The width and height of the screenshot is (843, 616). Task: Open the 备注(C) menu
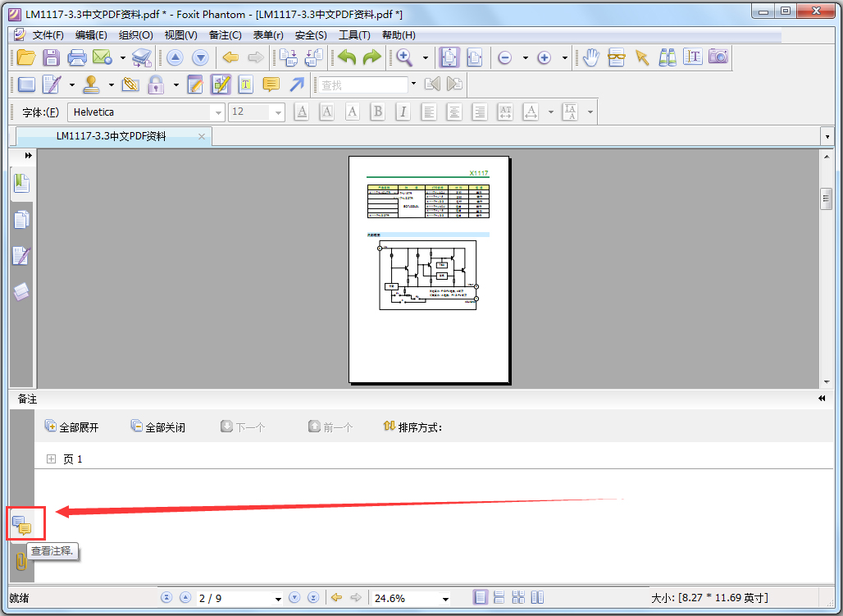click(225, 35)
